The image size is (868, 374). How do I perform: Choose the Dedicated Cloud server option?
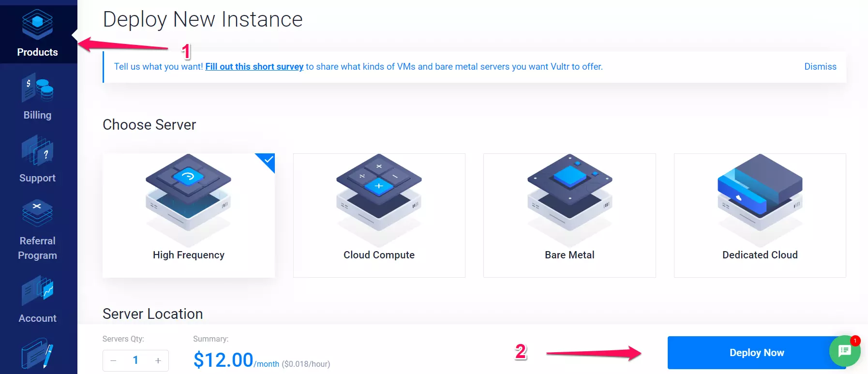(760, 255)
